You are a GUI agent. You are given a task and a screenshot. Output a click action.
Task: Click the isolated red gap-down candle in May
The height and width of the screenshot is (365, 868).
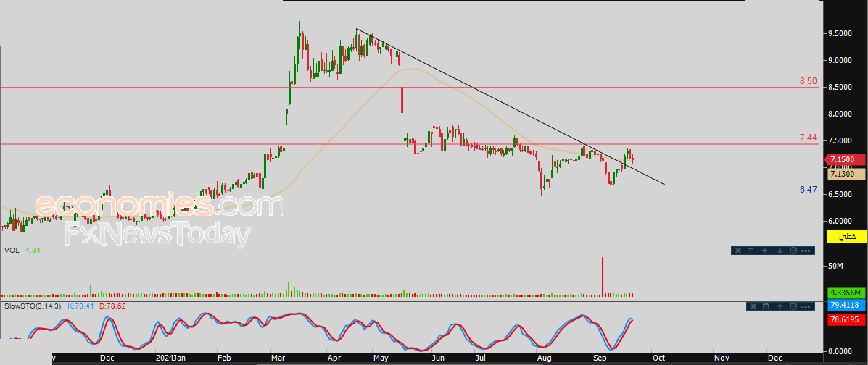402,100
